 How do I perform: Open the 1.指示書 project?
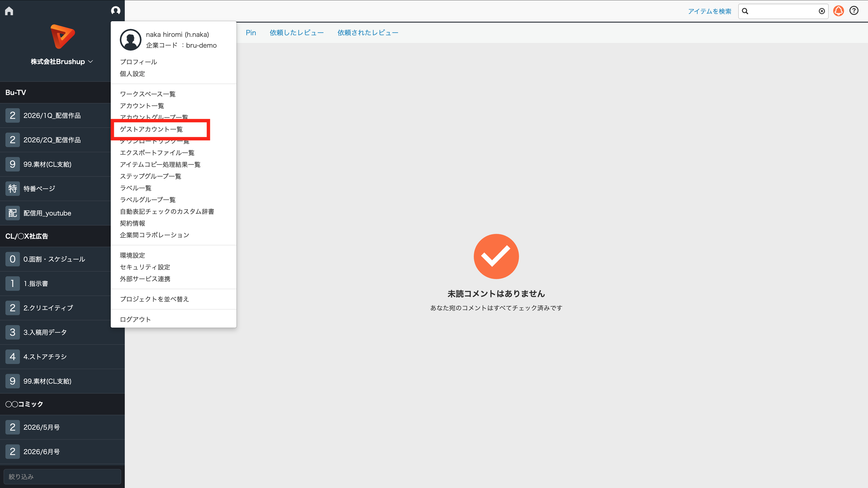coord(55,284)
